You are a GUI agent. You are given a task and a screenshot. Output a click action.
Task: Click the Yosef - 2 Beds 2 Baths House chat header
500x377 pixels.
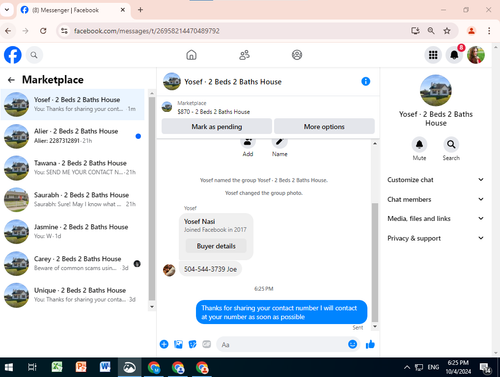233,82
